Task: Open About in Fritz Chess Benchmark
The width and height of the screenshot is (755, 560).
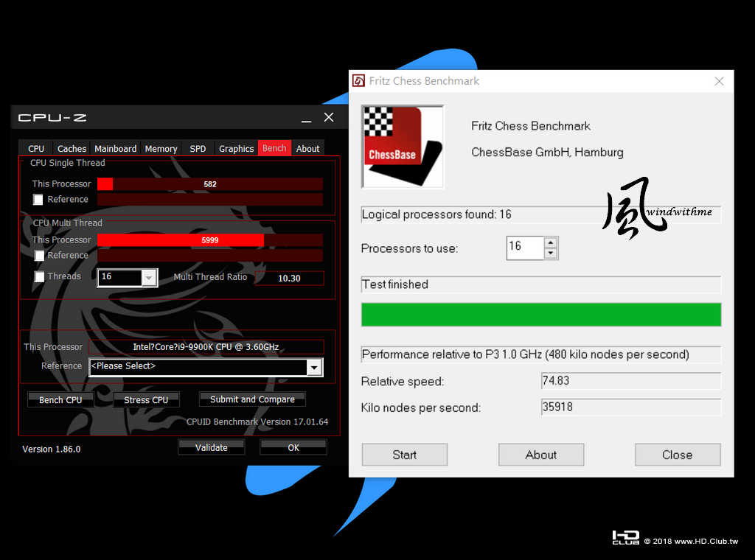Action: click(541, 455)
